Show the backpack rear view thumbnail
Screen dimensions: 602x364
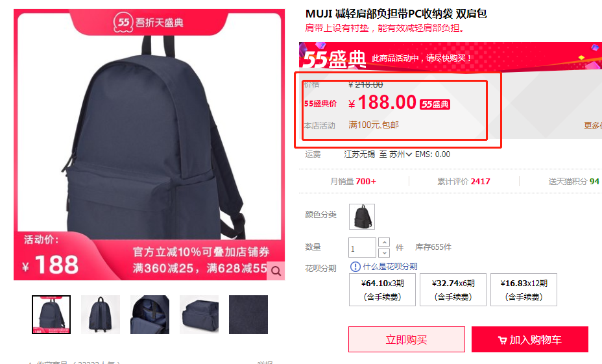pyautogui.click(x=101, y=315)
